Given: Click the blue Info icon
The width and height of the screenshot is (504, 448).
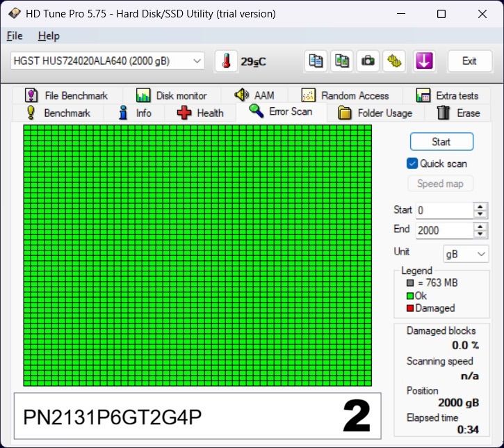Looking at the screenshot, I should tap(123, 113).
